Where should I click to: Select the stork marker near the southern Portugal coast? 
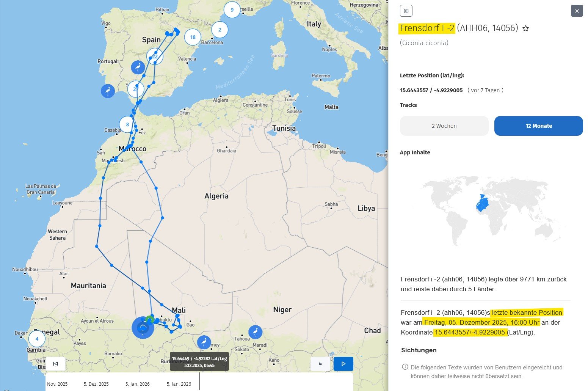(108, 91)
